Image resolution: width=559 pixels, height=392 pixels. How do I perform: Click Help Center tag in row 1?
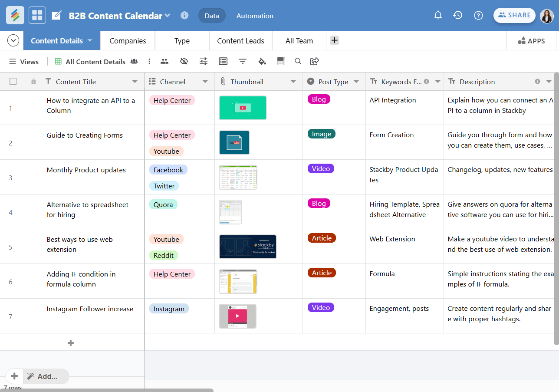tap(172, 100)
